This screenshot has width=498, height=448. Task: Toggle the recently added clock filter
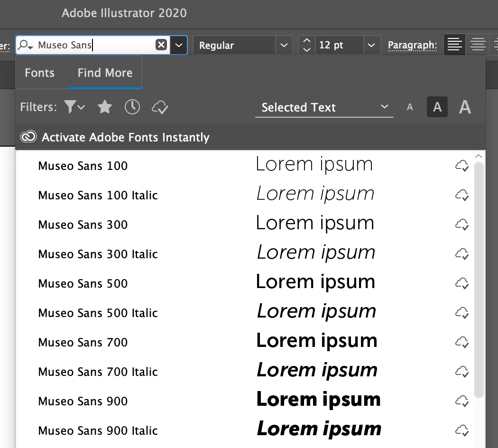132,107
